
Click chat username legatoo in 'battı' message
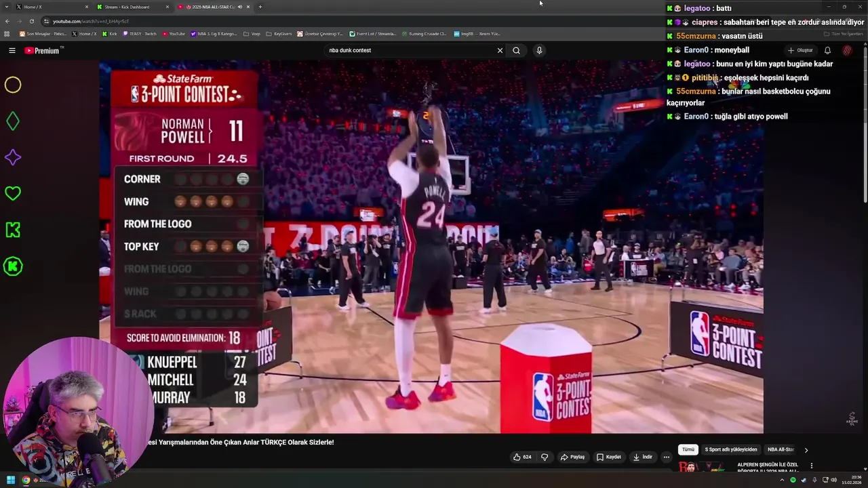pyautogui.click(x=696, y=8)
